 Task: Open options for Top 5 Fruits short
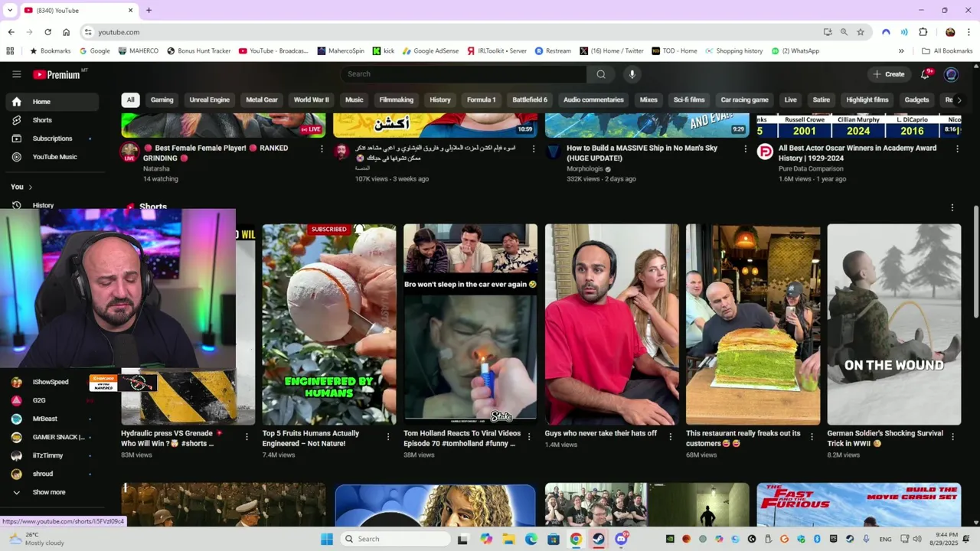(x=387, y=437)
